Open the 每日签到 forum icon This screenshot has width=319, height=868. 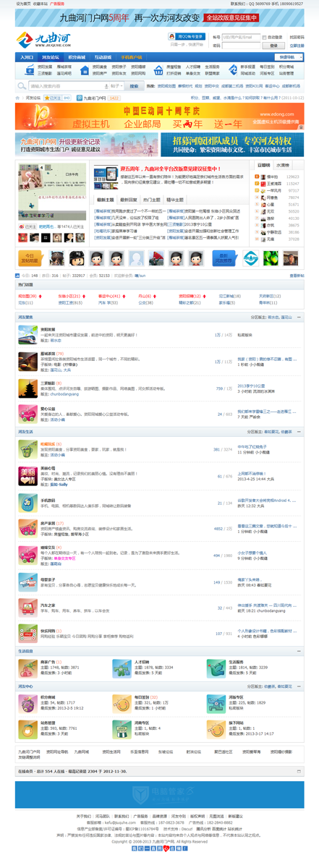pos(121,702)
